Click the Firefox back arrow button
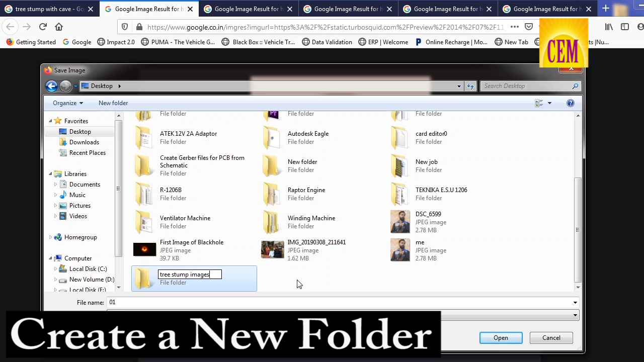Screen dimensions: 644x362 pos(10,27)
